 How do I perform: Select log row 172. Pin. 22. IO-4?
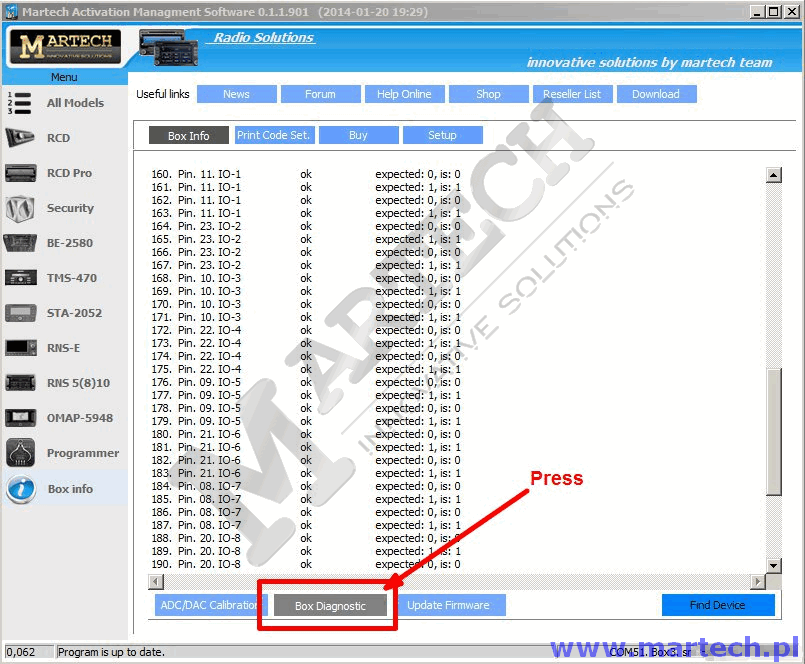click(306, 330)
